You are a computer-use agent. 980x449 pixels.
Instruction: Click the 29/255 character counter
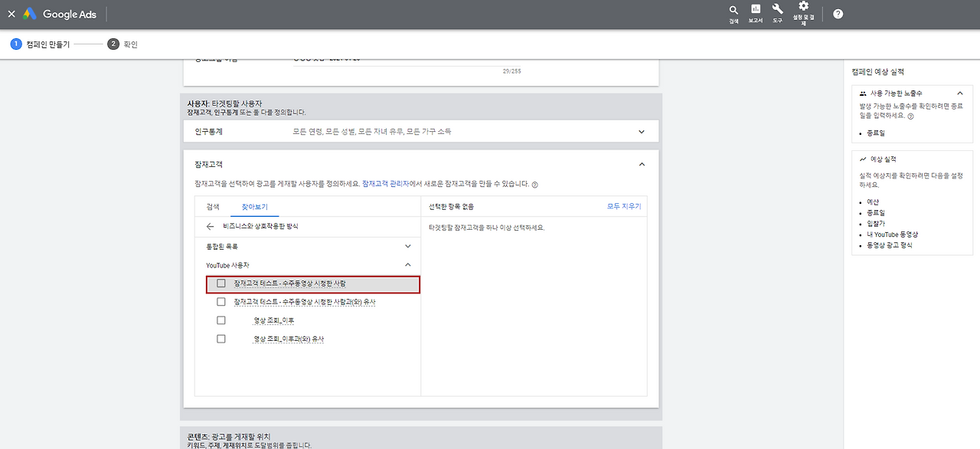(x=511, y=71)
